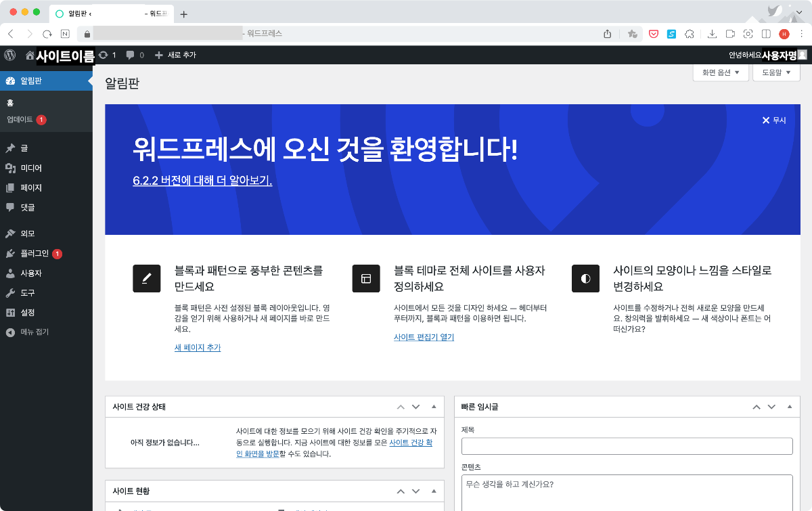Click the 새로 추가 plus icon
This screenshot has height=511, width=812.
pos(159,55)
